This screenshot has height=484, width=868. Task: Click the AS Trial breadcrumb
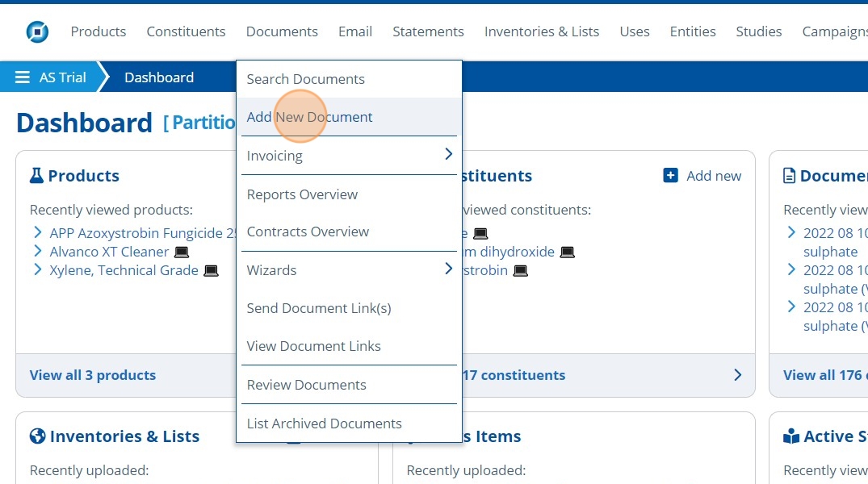(x=62, y=77)
